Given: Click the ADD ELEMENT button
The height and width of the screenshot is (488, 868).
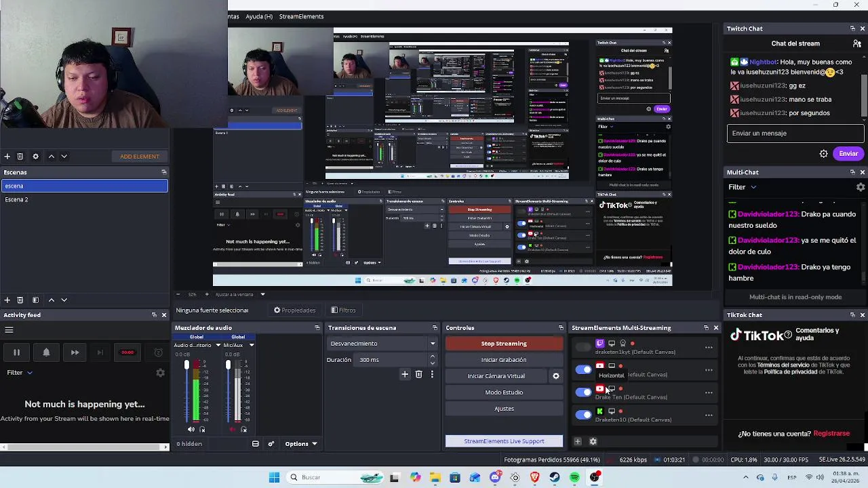Looking at the screenshot, I should 140,157.
